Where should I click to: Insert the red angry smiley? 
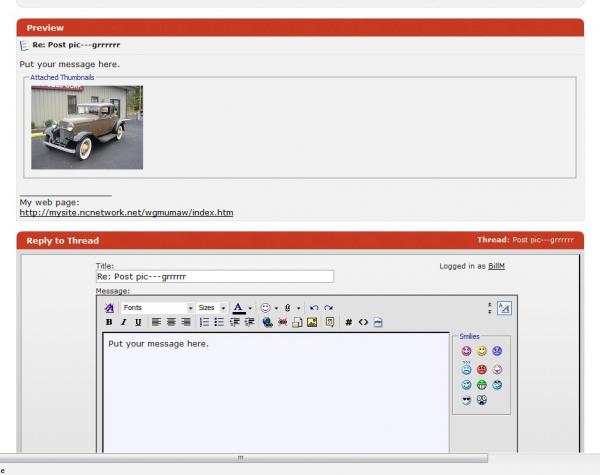481,369
